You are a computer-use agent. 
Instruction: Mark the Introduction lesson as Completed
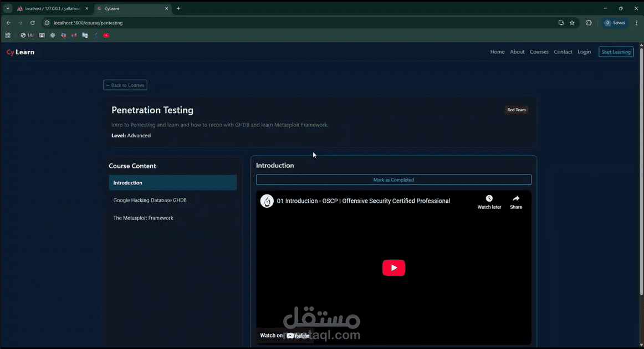393,180
